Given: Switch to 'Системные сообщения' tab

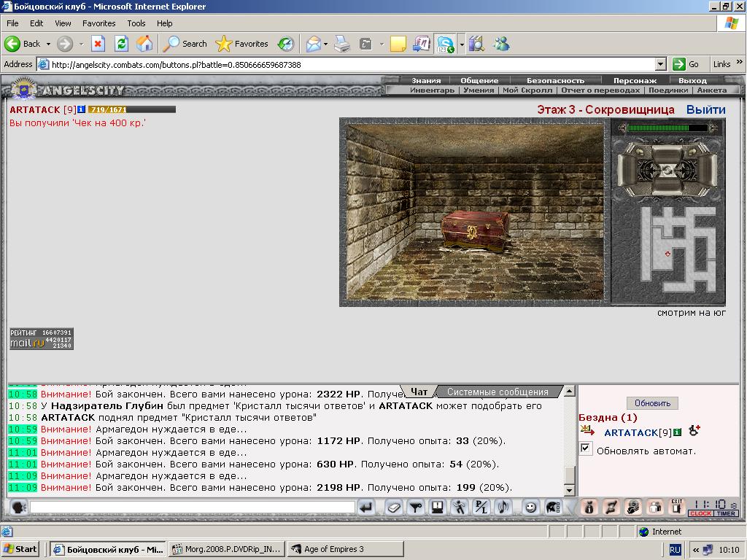Looking at the screenshot, I should pyautogui.click(x=498, y=392).
